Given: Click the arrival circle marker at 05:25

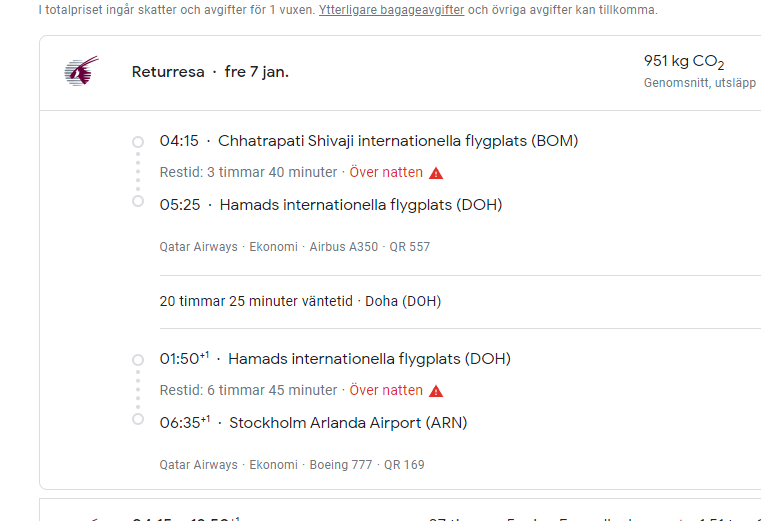Looking at the screenshot, I should tap(138, 202).
